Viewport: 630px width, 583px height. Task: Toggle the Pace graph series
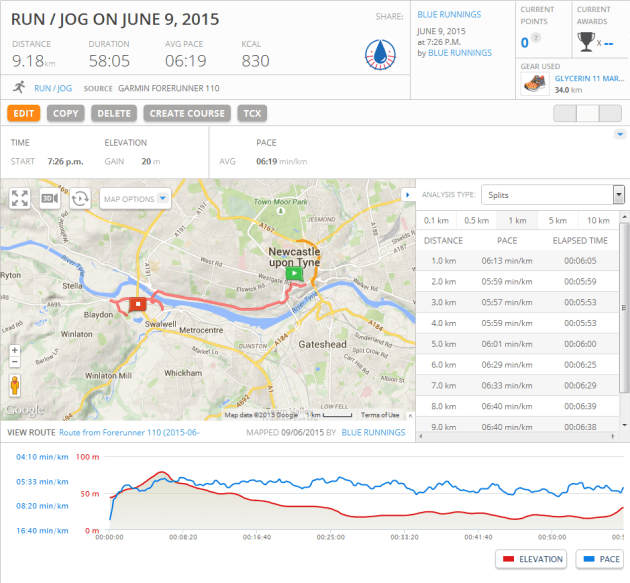[598, 559]
